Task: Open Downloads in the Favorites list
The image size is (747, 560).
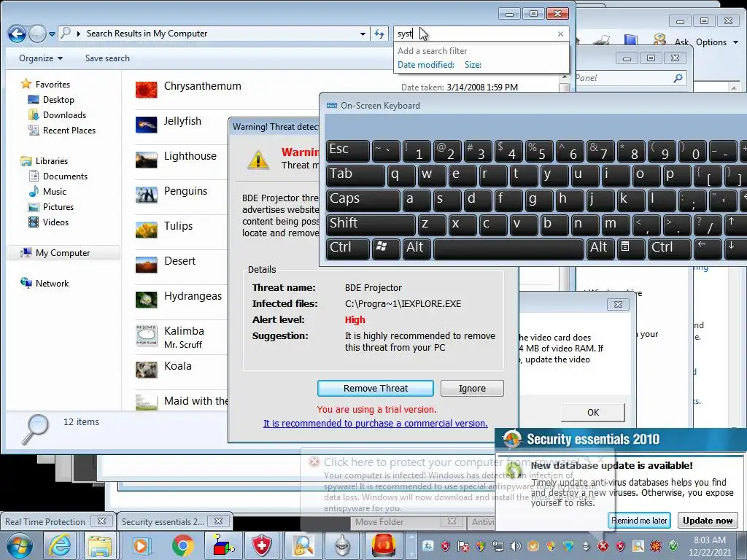Action: (64, 114)
